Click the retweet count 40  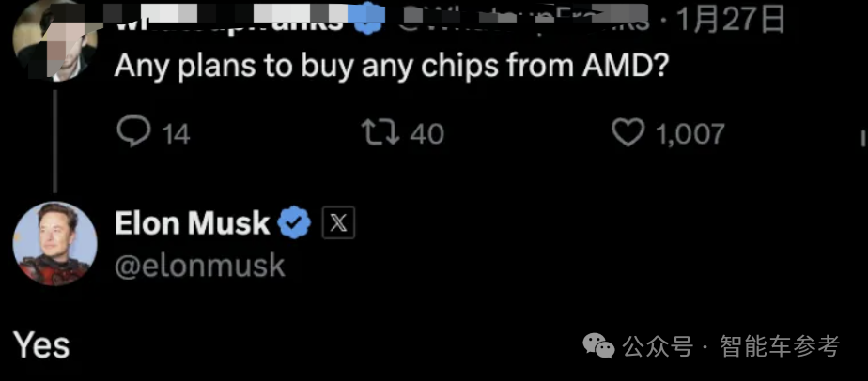click(426, 133)
